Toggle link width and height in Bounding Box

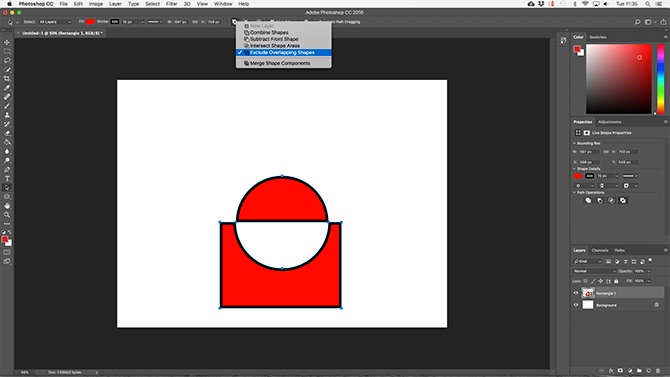point(606,152)
